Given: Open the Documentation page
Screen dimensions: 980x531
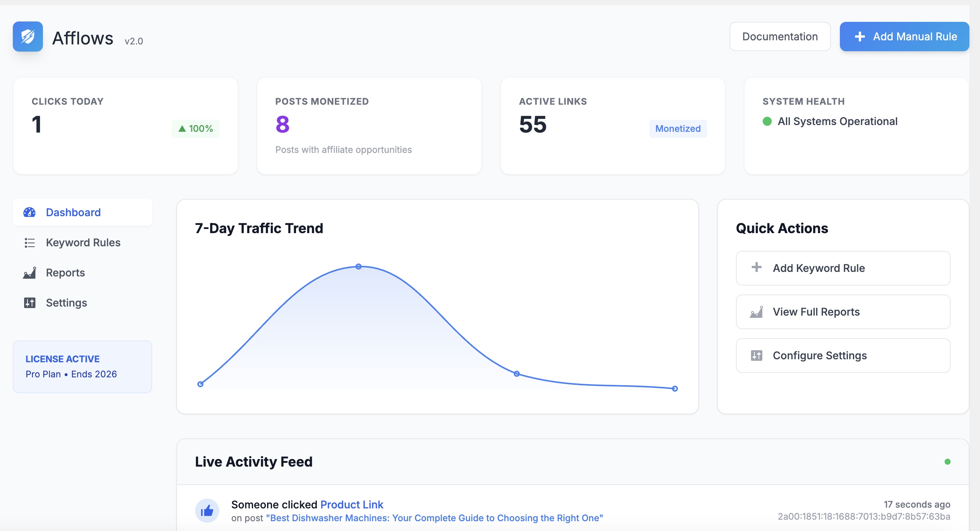Looking at the screenshot, I should 780,36.
